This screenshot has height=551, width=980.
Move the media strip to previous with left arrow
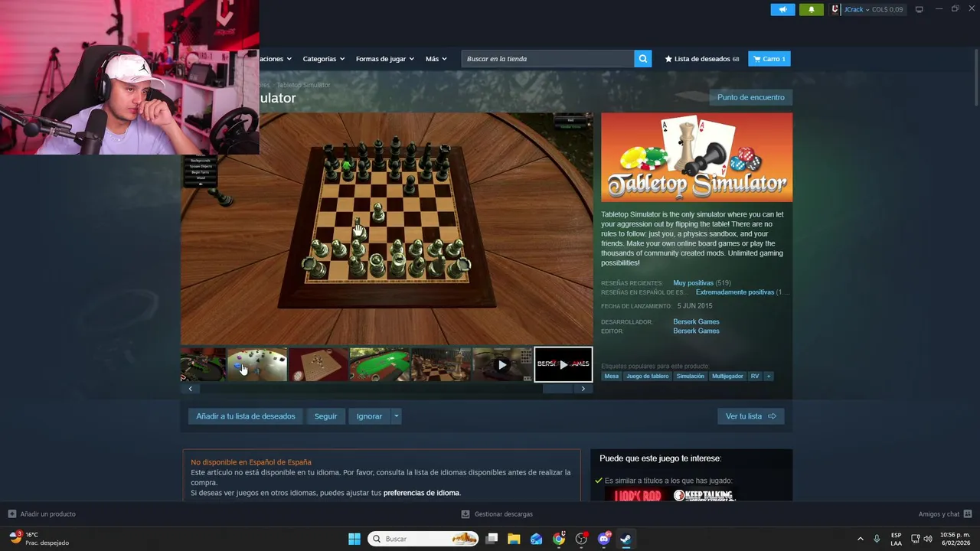coord(191,389)
